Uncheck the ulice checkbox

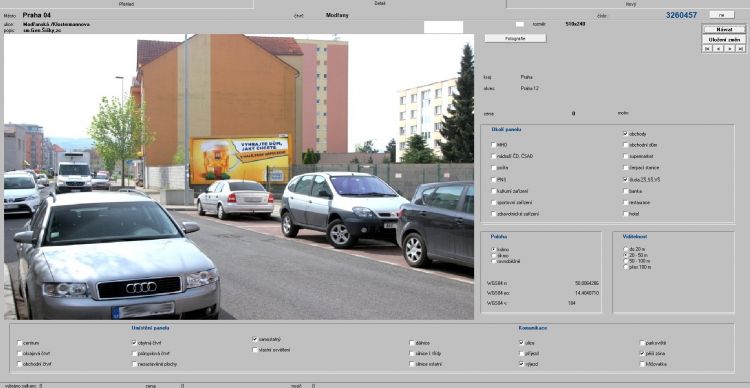click(x=521, y=343)
